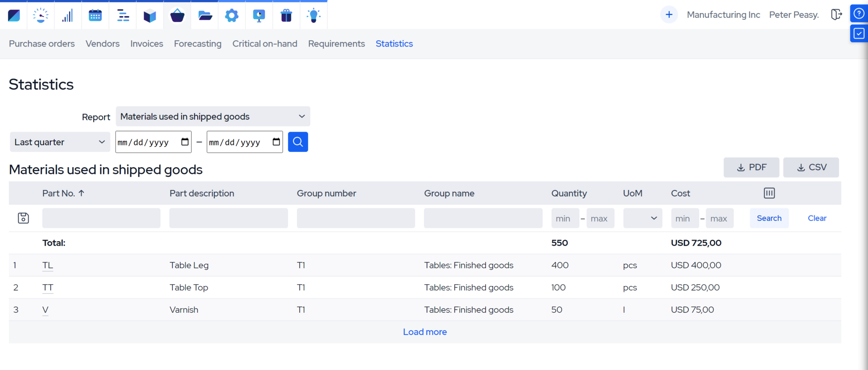Expand the UoM filter dropdown

642,218
